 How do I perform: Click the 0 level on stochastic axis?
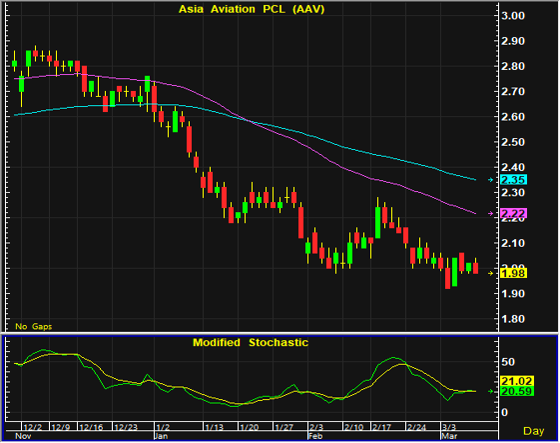pos(505,413)
